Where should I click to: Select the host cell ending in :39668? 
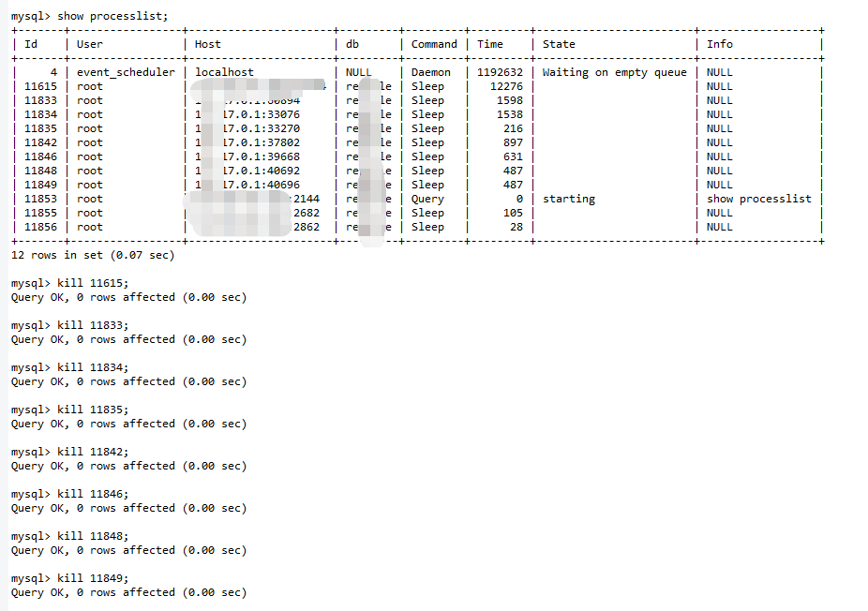(x=247, y=156)
